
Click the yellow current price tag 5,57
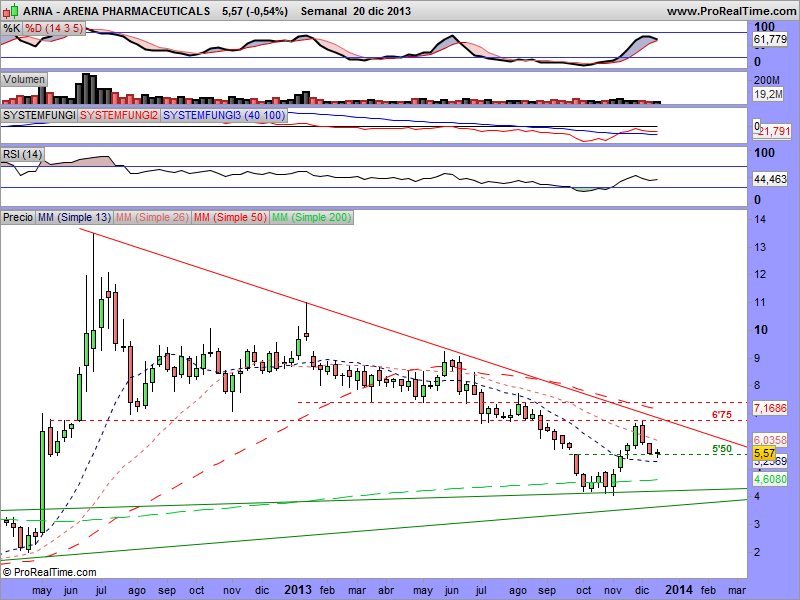click(764, 453)
